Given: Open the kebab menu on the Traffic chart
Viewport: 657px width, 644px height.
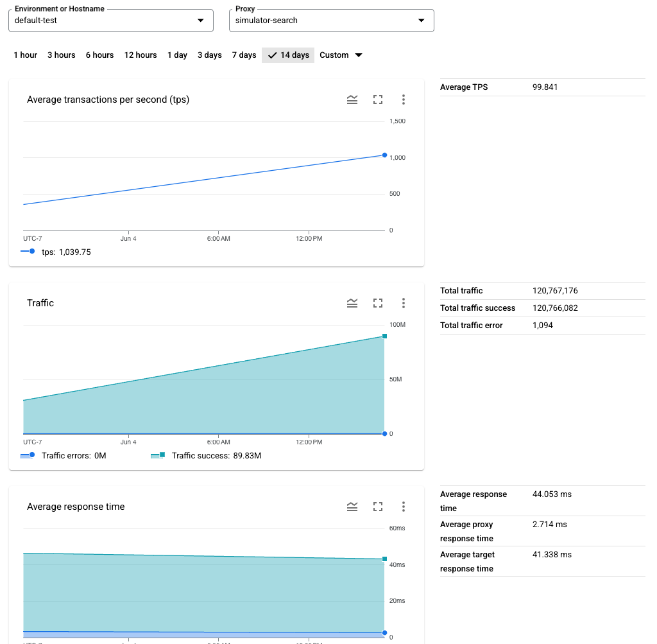Looking at the screenshot, I should point(404,302).
